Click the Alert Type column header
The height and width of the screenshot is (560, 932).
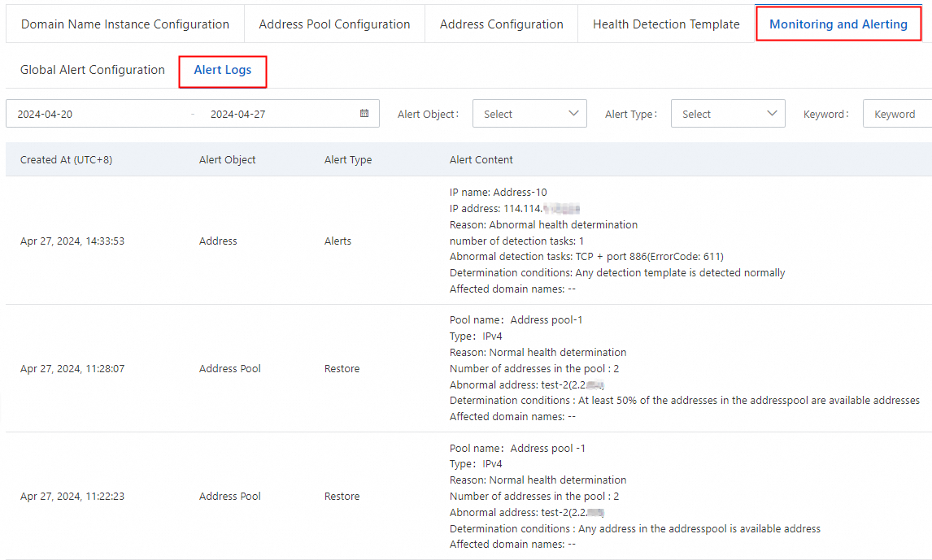click(x=348, y=160)
